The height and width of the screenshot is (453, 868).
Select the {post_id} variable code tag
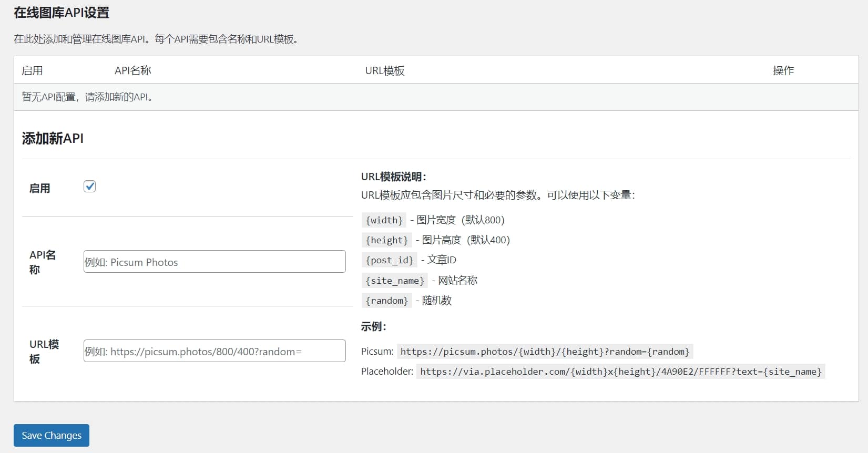pos(389,260)
